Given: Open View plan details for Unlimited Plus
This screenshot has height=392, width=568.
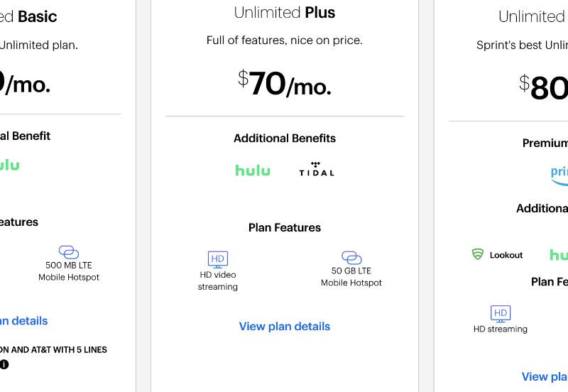Looking at the screenshot, I should [x=284, y=327].
